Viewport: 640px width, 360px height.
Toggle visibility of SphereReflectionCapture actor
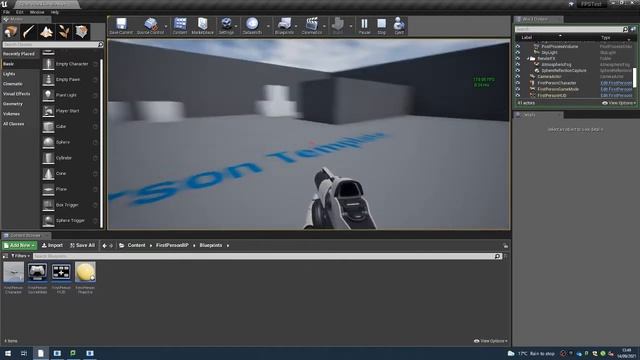point(518,71)
